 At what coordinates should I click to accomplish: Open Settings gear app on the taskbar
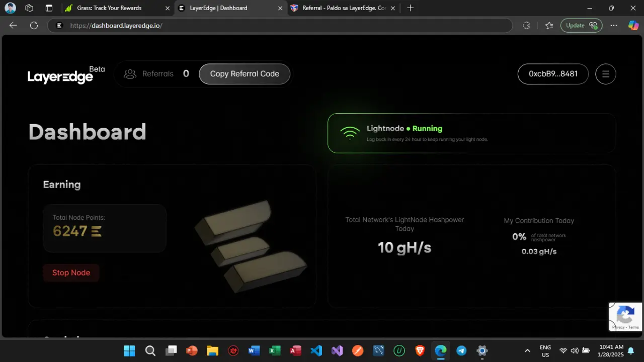[x=482, y=350]
